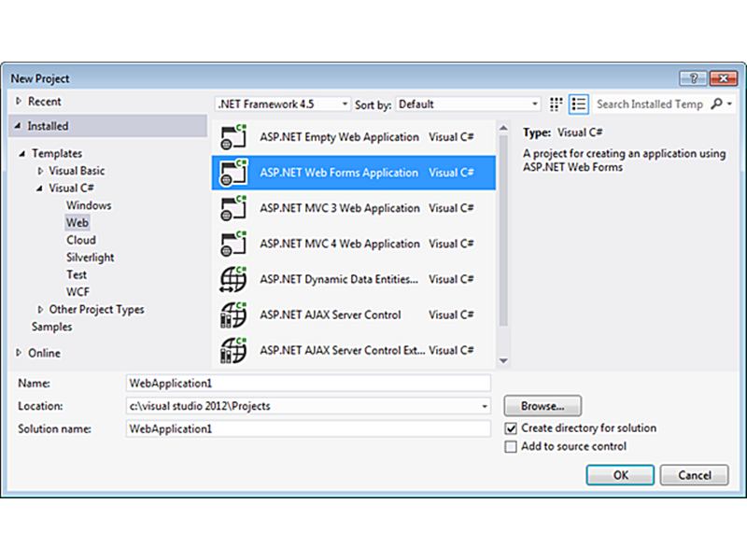Select the WCF template category
Viewport: 747px width, 560px height.
pos(78,292)
